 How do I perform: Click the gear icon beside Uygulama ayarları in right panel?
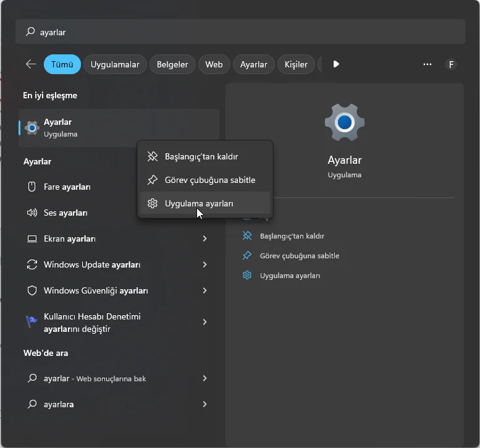(x=247, y=276)
